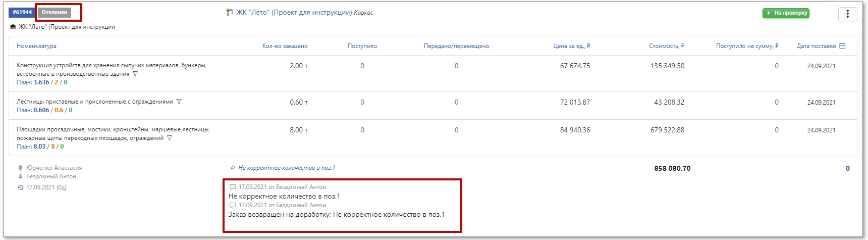Click the crane icon before project title
868x240 pixels.
[x=230, y=13]
